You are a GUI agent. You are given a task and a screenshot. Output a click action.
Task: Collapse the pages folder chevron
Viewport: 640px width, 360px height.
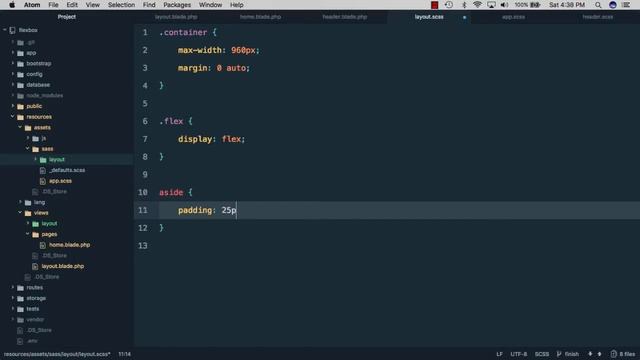tap(28, 234)
